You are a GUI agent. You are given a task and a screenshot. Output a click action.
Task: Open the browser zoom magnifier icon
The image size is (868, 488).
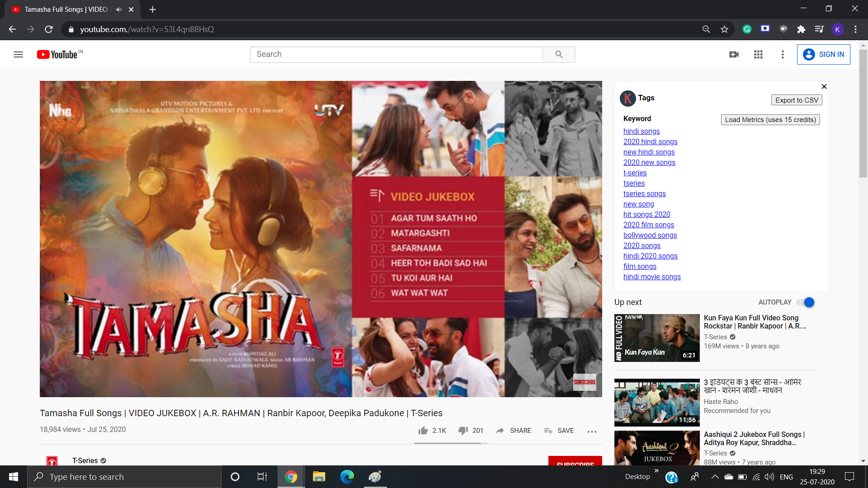coord(706,29)
